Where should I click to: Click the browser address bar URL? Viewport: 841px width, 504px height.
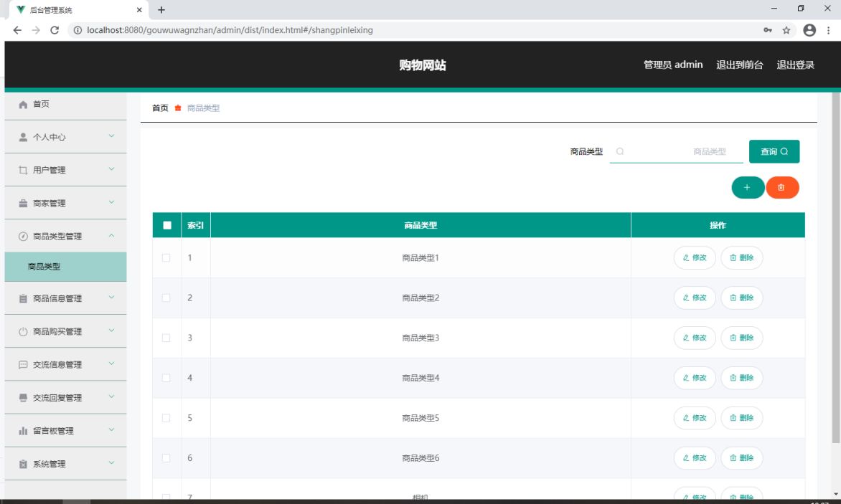pyautogui.click(x=230, y=30)
